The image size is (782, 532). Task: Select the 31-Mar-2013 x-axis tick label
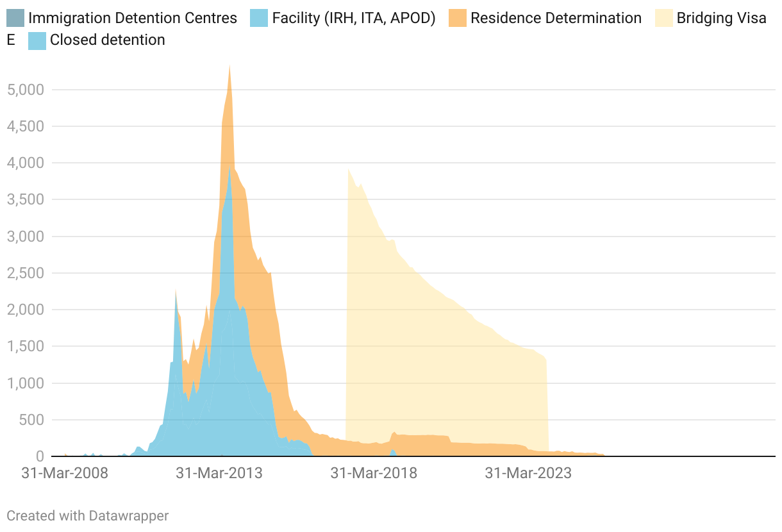[219, 474]
